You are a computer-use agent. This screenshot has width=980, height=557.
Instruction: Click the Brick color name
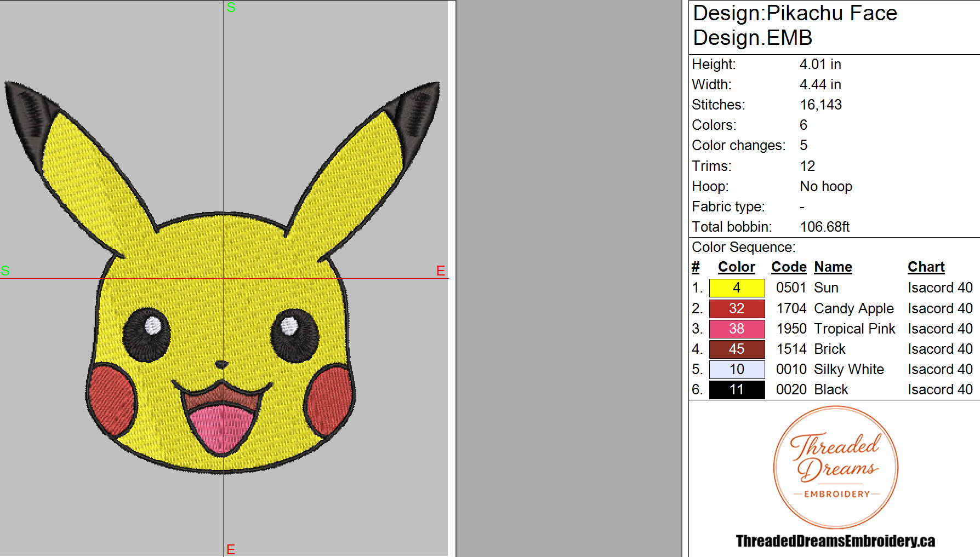830,349
